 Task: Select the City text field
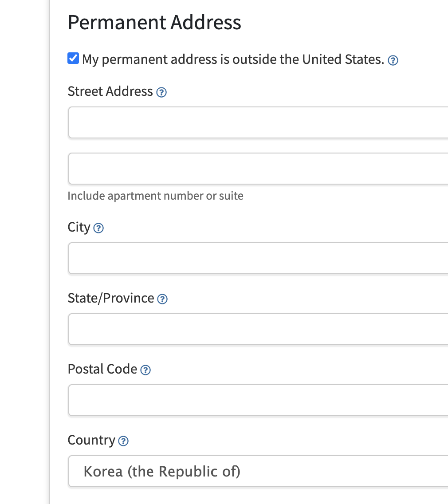[x=258, y=258]
